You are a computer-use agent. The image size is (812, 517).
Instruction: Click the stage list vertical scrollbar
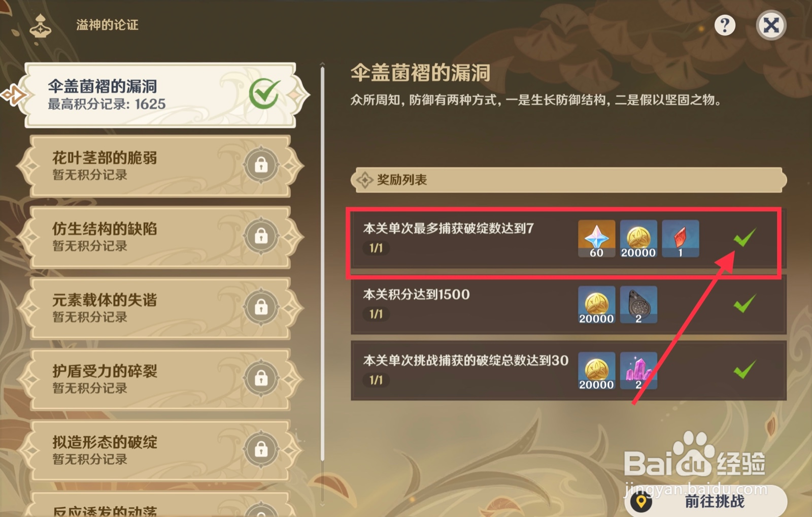(x=322, y=264)
